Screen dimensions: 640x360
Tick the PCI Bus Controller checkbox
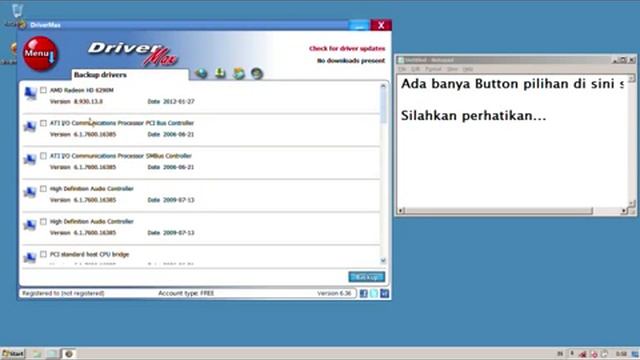point(43,123)
